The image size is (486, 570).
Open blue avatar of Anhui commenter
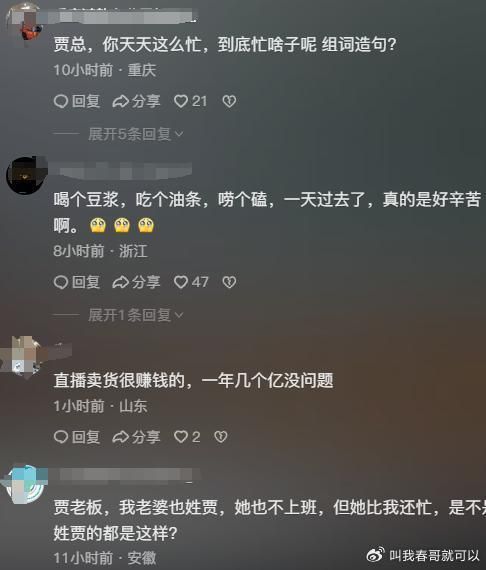coord(25,485)
